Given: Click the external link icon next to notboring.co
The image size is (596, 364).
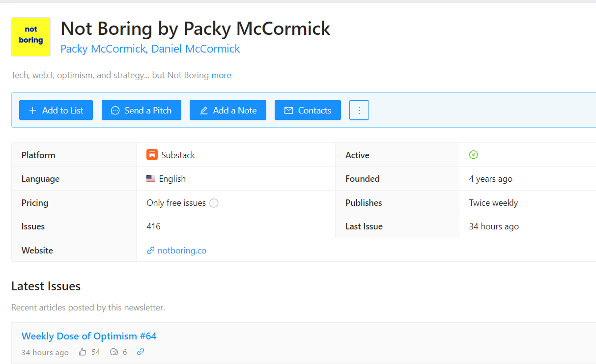Looking at the screenshot, I should click(150, 250).
